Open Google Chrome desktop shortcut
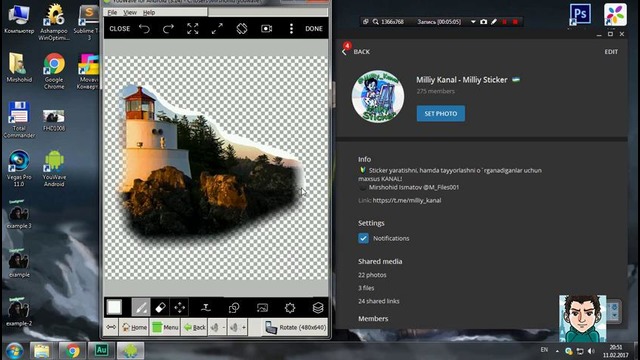Screen dimensions: 640x360 (54, 71)
